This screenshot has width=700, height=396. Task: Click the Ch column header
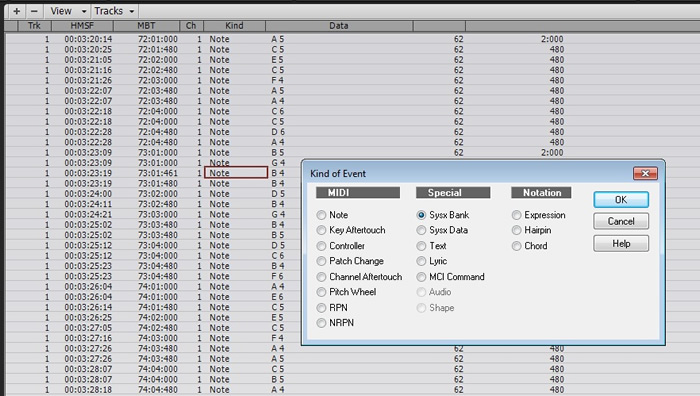191,26
